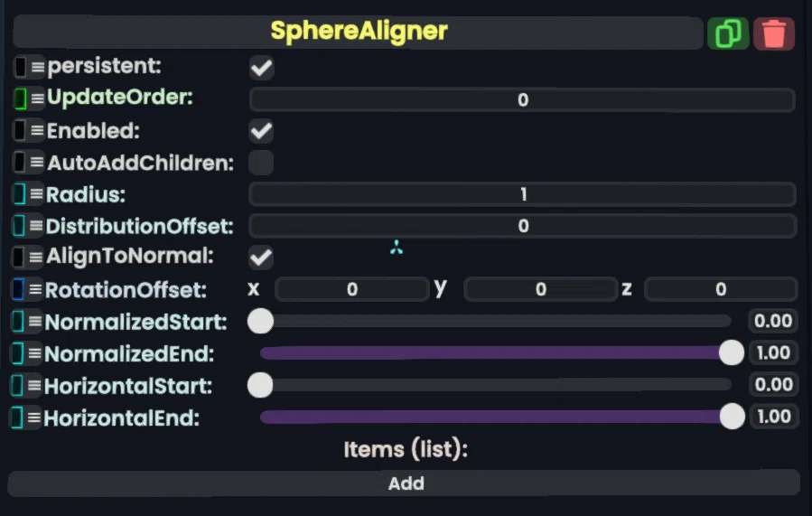
Task: Click the green field icon beside UpdateOrder
Action: click(20, 98)
